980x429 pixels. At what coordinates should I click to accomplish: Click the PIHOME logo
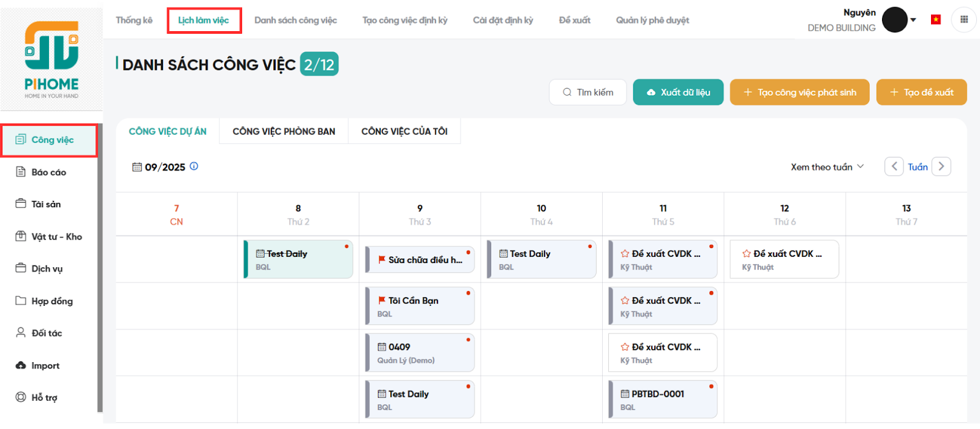tap(51, 59)
